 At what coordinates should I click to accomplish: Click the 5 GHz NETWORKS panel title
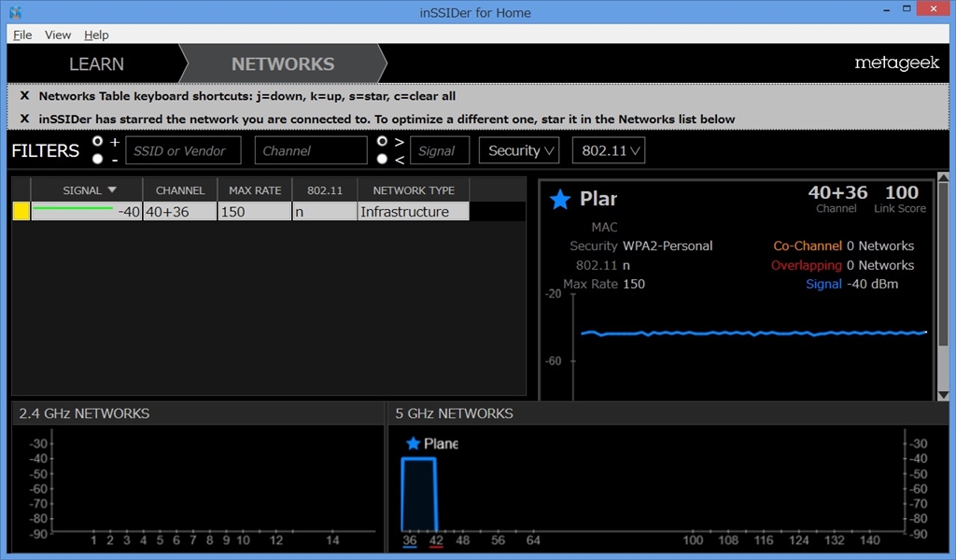(455, 413)
